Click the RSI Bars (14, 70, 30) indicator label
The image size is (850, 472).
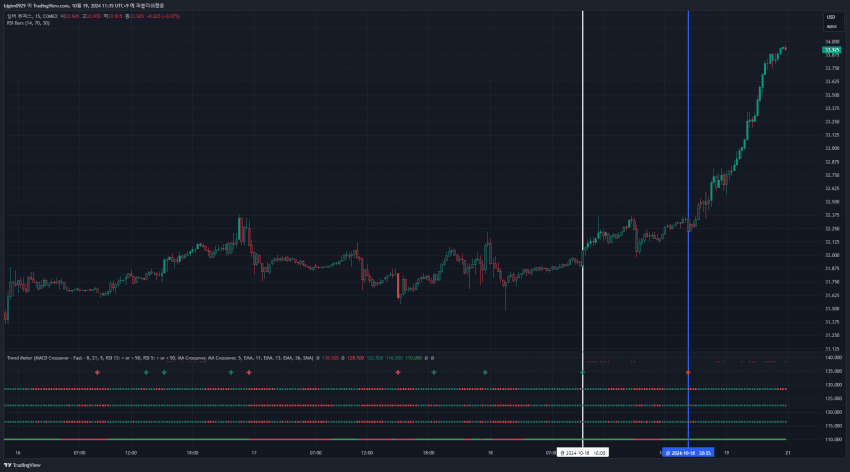tap(28, 22)
